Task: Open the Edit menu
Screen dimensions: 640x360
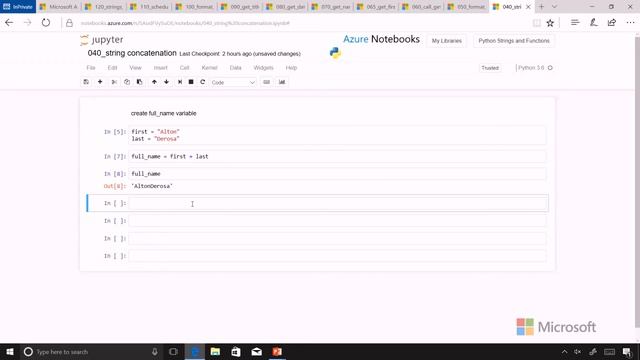Action: [x=112, y=68]
